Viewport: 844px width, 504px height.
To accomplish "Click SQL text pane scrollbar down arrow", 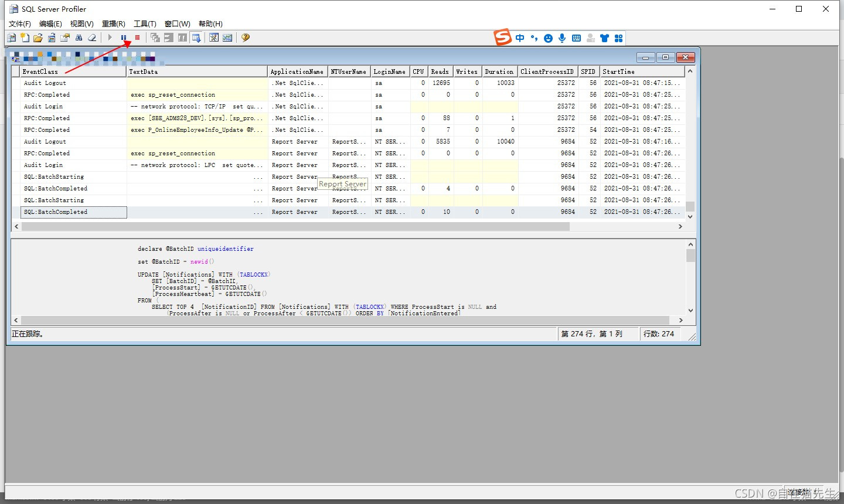I will coord(690,311).
